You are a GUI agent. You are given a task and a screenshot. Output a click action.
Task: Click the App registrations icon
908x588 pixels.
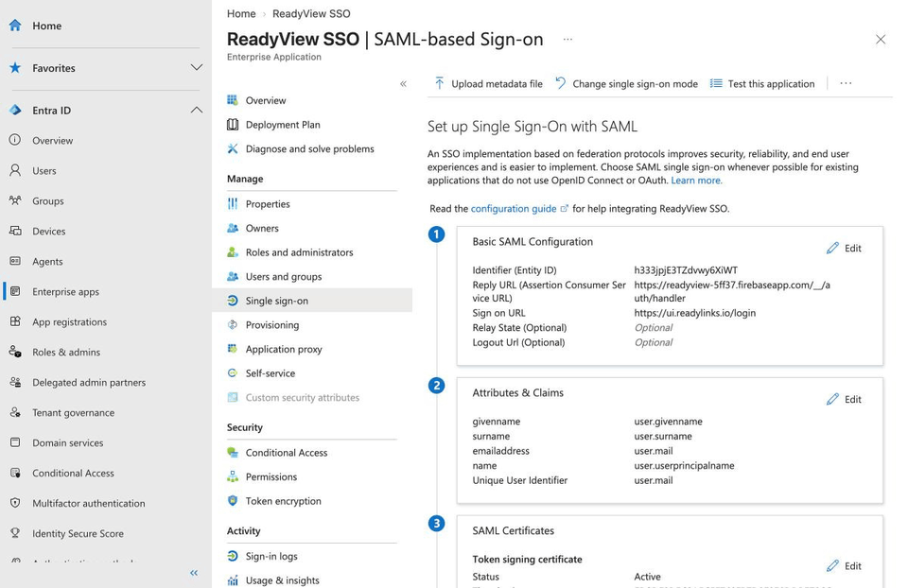16,321
